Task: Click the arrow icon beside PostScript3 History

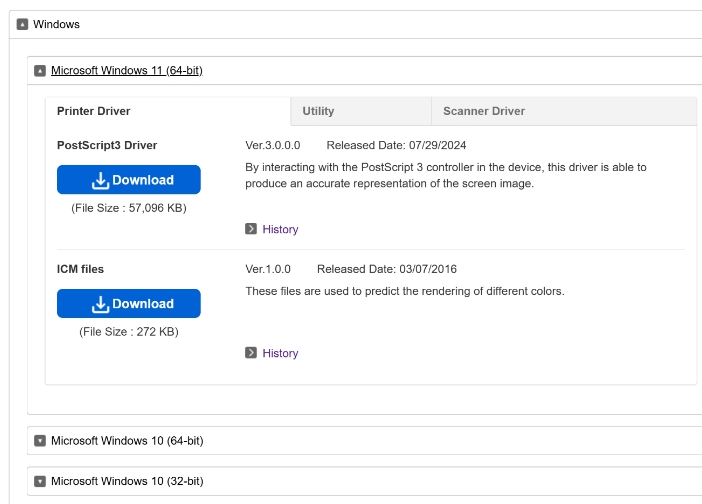Action: point(251,229)
